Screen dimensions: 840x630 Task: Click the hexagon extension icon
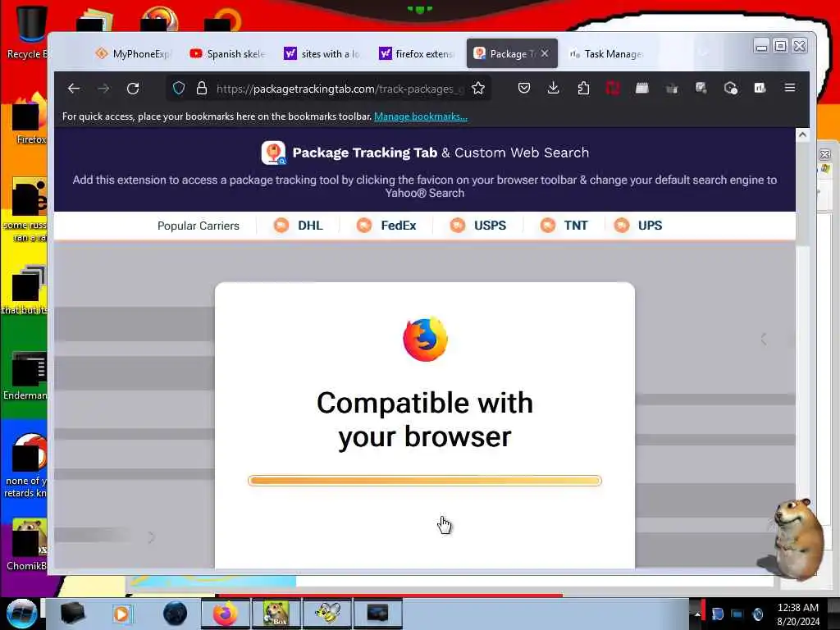730,88
